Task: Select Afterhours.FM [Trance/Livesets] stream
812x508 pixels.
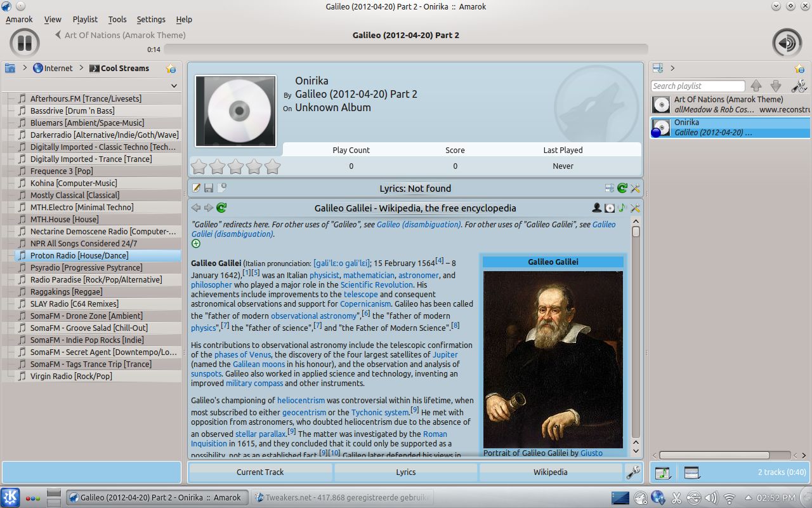Action: 93,98
